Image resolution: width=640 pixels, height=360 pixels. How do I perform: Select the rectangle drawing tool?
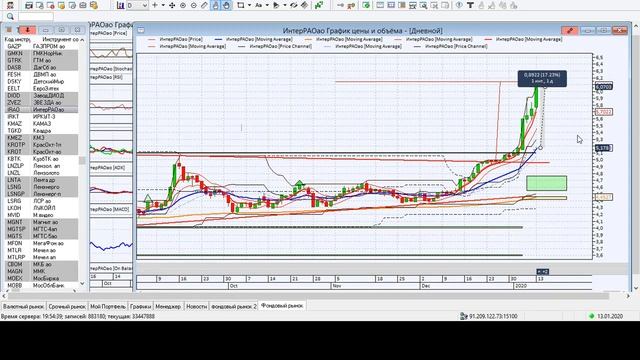tap(240, 5)
